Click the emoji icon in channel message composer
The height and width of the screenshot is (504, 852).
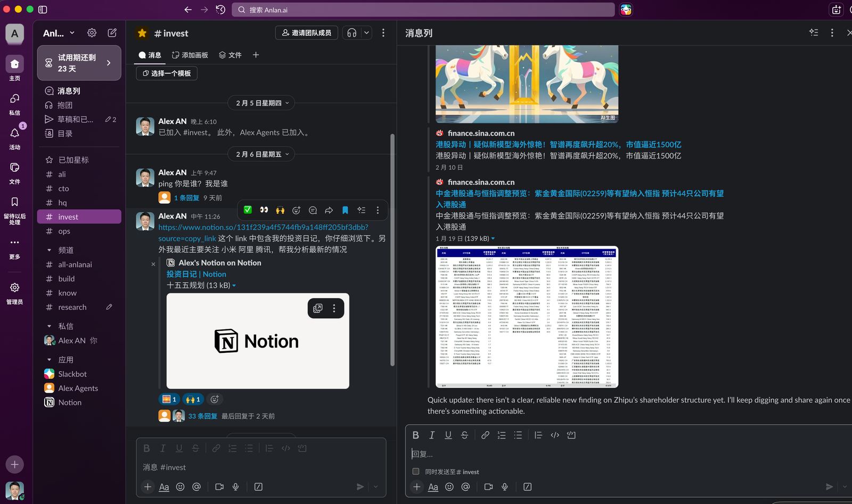coord(181,486)
